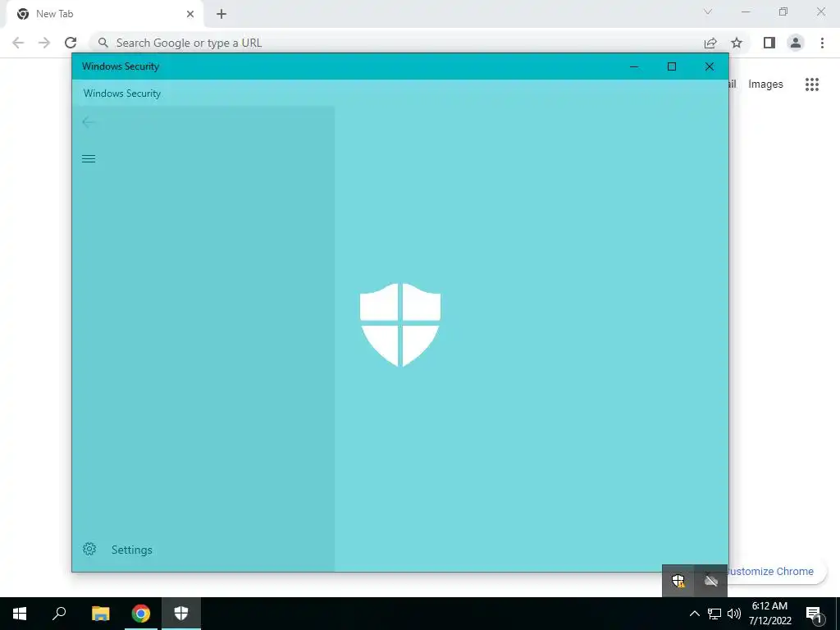Open File Explorer from taskbar
The height and width of the screenshot is (630, 840).
100,614
